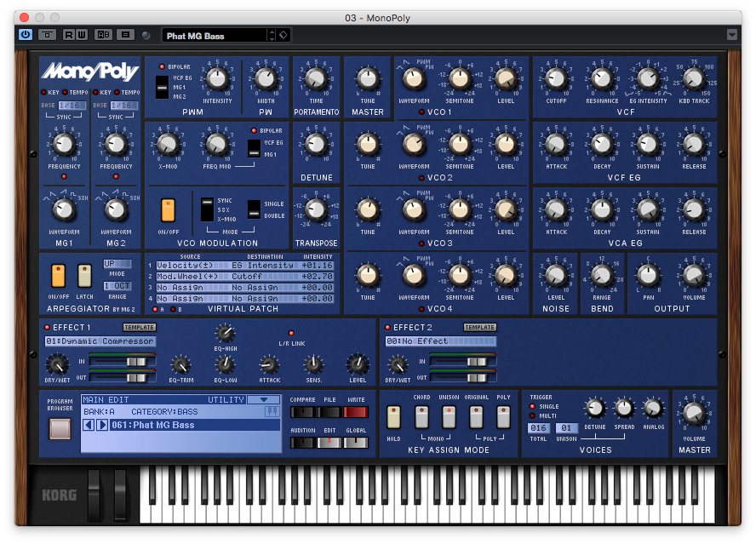
Task: Open the MG1 sync base 1/16 selector
Action: point(72,105)
